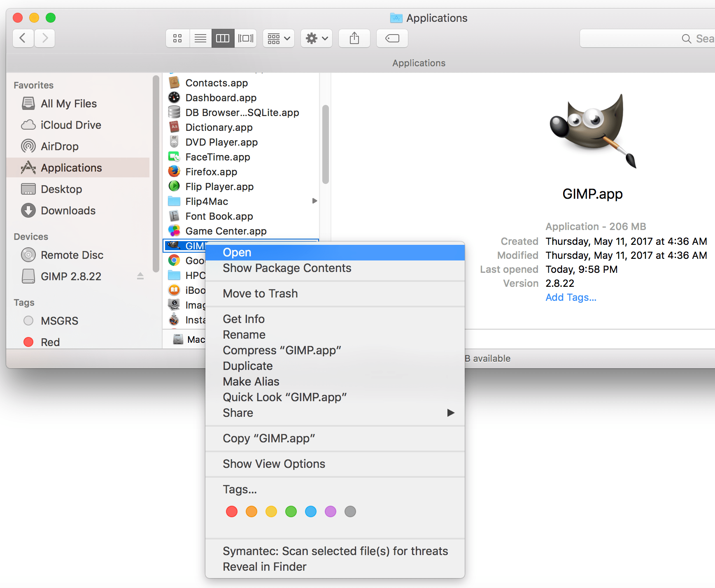
Task: Select Remote Disc under Devices
Action: click(72, 255)
